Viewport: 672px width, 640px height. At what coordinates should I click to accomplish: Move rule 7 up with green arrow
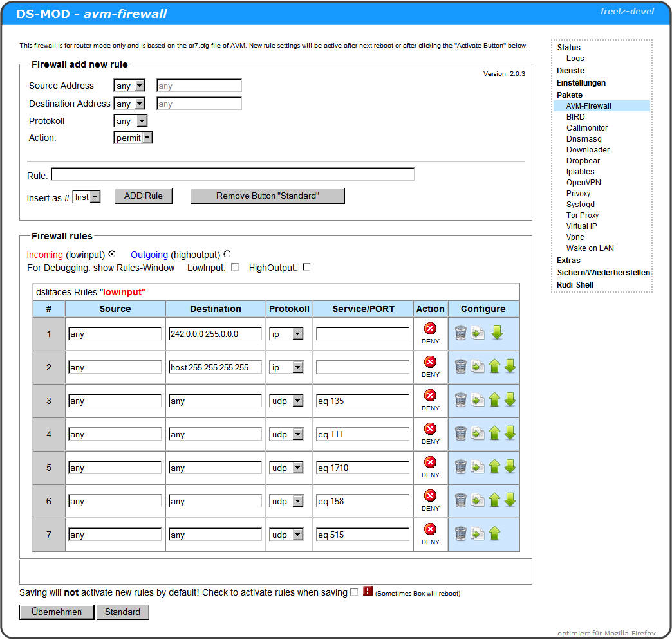point(494,533)
